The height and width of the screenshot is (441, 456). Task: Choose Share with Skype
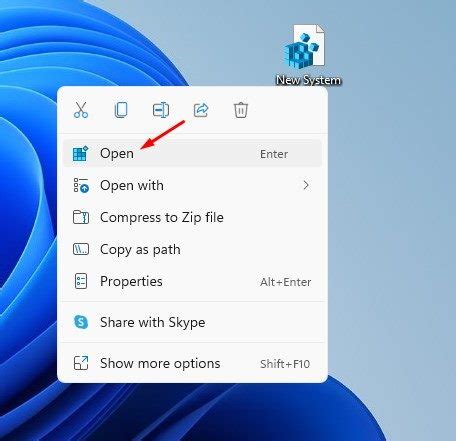[192, 322]
